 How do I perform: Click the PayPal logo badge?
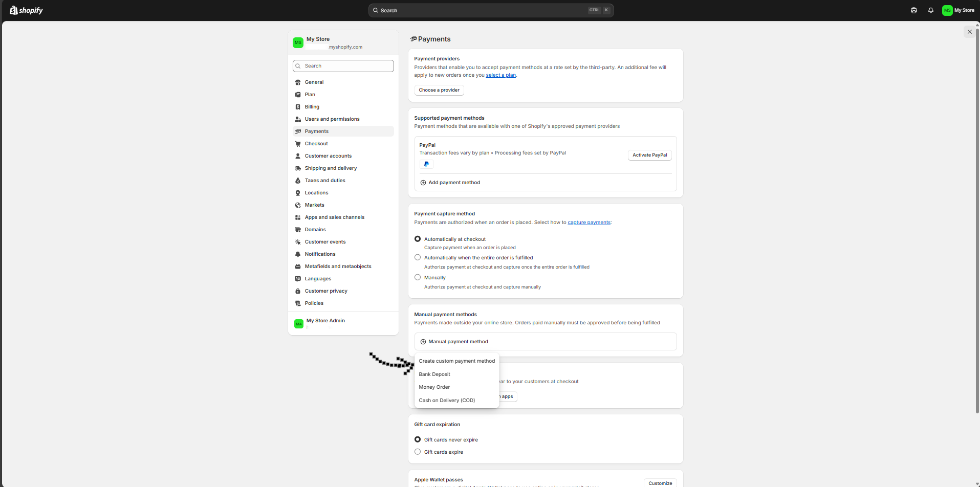point(426,164)
